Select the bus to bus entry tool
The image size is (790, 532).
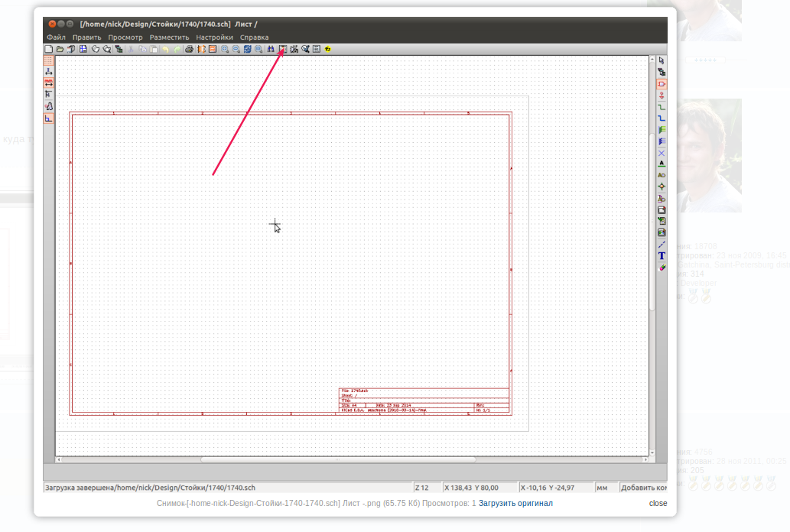(x=662, y=141)
